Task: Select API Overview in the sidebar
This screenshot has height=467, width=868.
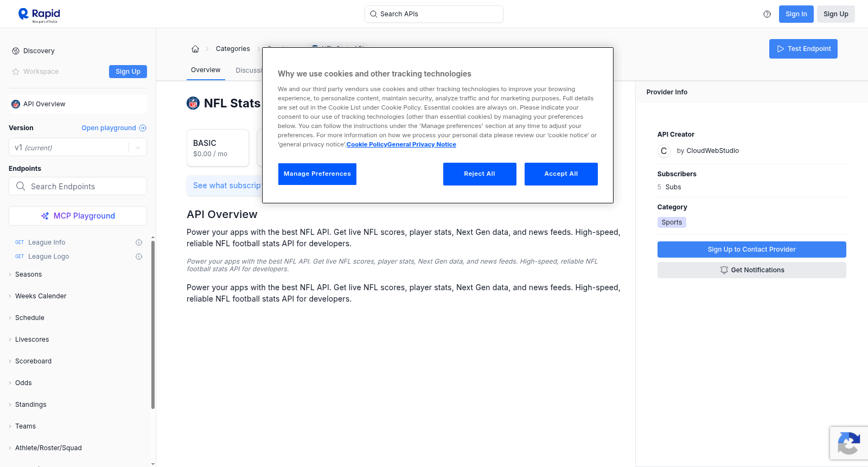Action: coord(78,104)
